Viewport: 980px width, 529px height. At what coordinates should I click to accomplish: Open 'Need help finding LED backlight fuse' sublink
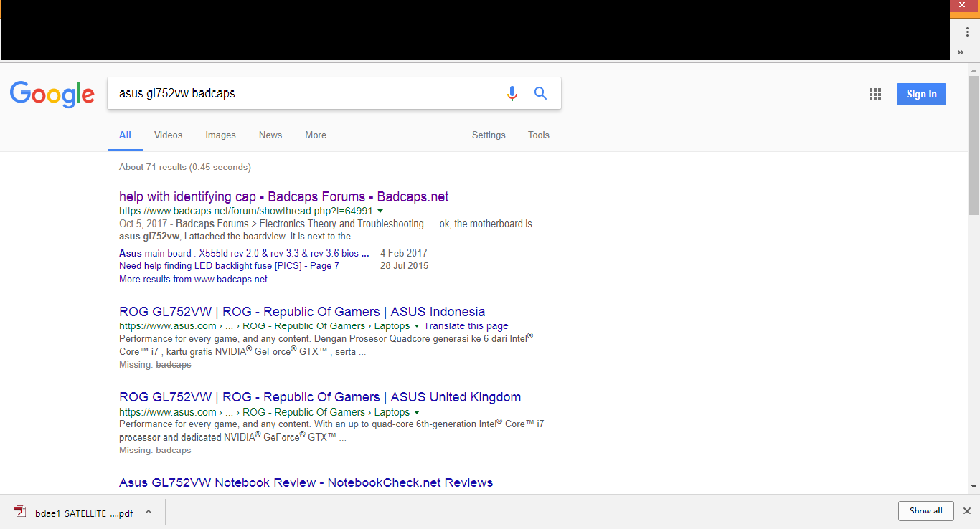229,266
